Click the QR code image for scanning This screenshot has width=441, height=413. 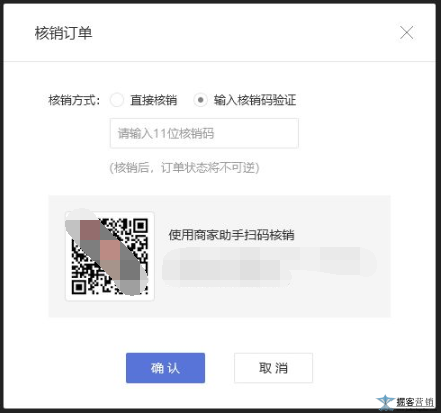pyautogui.click(x=110, y=256)
